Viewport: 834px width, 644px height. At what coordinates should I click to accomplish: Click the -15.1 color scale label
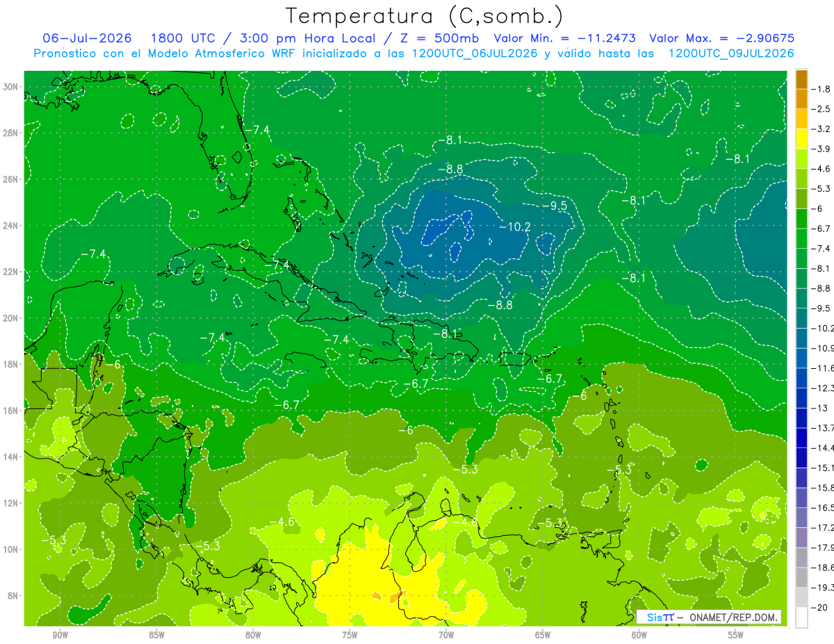click(822, 468)
